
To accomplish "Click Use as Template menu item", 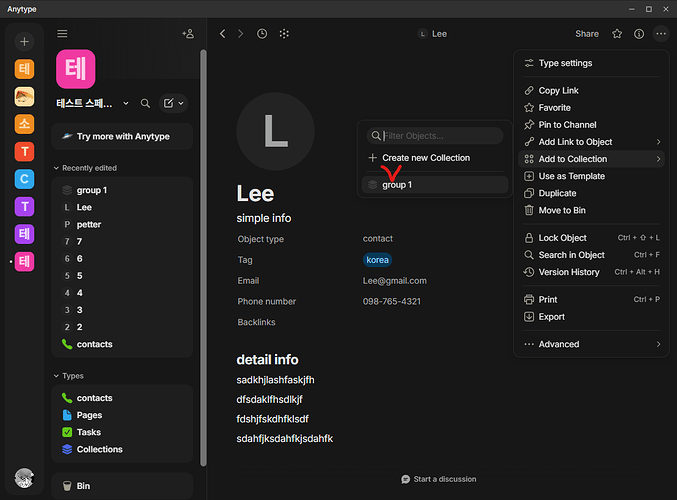I will click(x=592, y=176).
